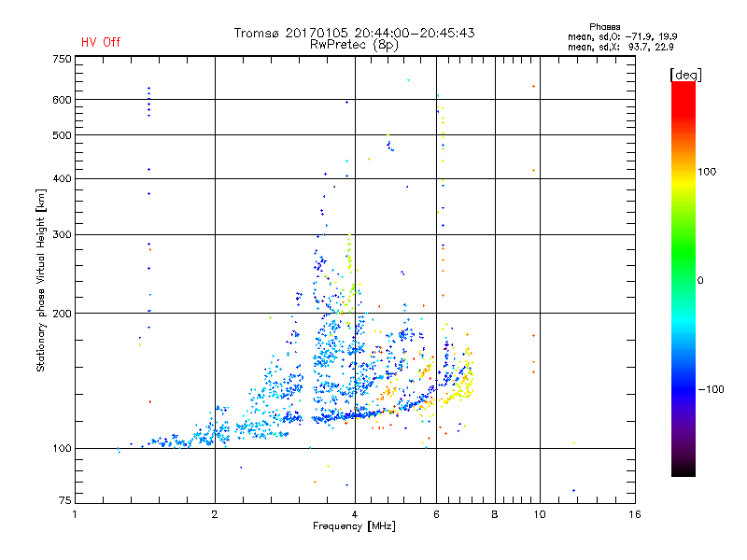747x560 pixels.
Task: Select the 'mean, sd,X: 93.7, 22.9' line
Action: [x=620, y=48]
